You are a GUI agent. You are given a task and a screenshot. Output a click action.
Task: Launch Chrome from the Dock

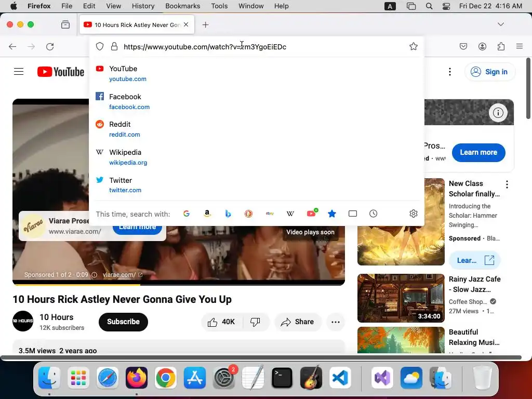click(166, 378)
